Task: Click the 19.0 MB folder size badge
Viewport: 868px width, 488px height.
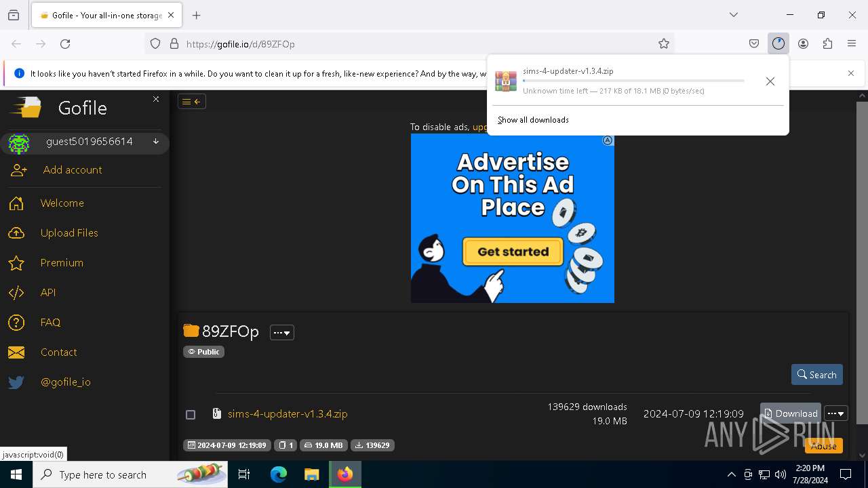Action: coord(323,445)
